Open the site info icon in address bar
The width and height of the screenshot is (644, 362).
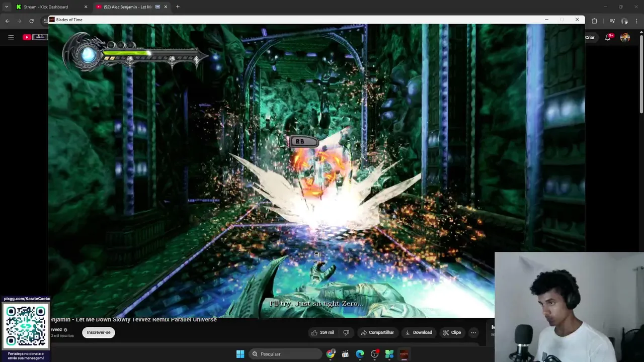pyautogui.click(x=45, y=21)
